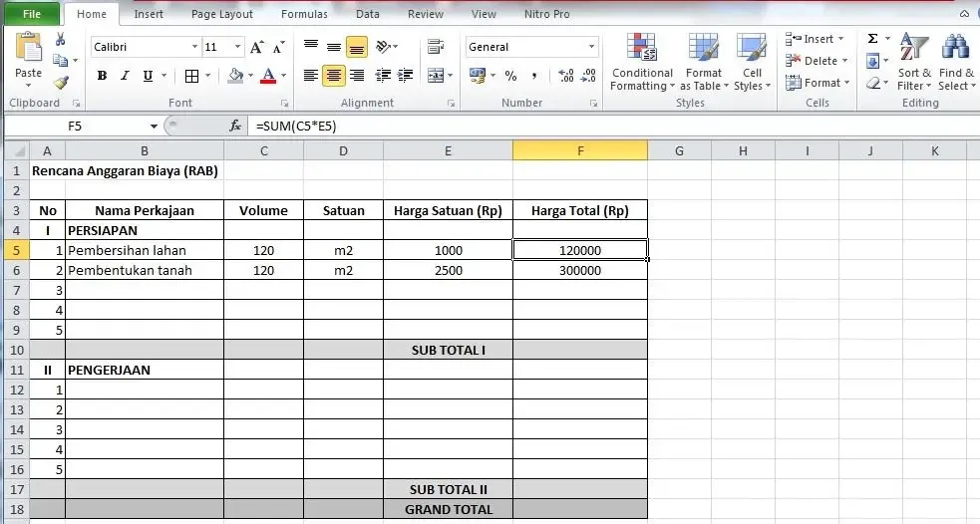The height and width of the screenshot is (524, 980).
Task: Open the font name Calibri dropdown
Action: pos(194,47)
